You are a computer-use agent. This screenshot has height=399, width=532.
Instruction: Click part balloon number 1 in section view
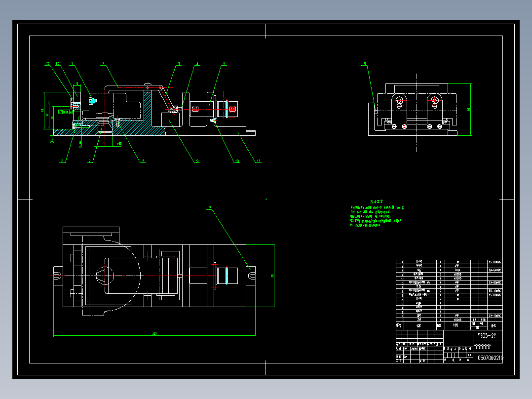pos(72,64)
